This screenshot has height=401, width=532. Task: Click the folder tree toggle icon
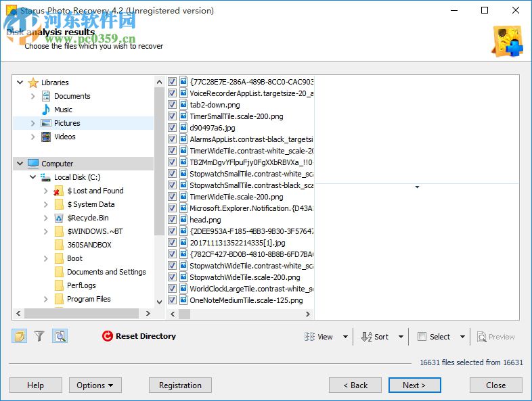click(x=20, y=336)
